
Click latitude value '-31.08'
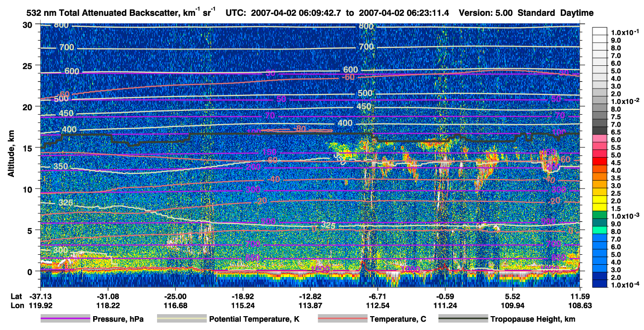pos(107,296)
